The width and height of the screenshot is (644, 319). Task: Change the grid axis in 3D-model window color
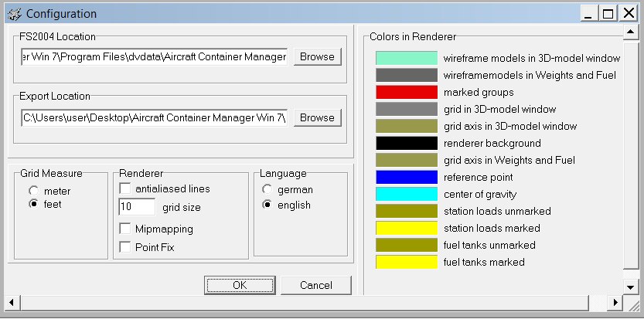407,126
